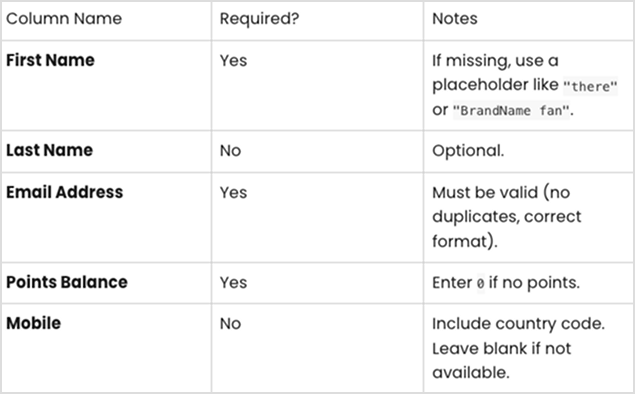
Task: Select the Email Address row label
Action: 64,192
